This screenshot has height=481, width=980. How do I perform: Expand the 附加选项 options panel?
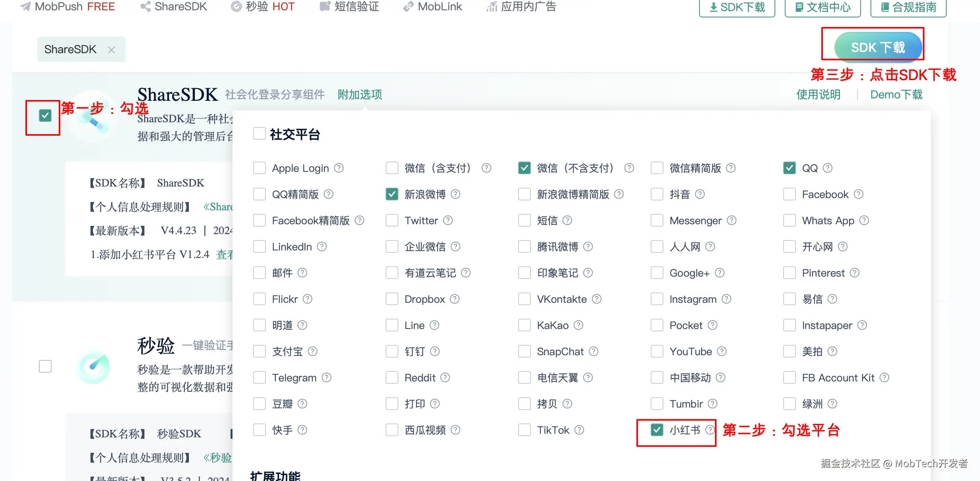click(359, 94)
